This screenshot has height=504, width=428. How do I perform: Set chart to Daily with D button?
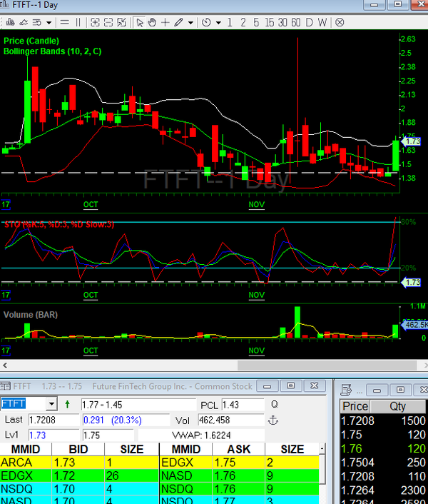click(x=310, y=22)
